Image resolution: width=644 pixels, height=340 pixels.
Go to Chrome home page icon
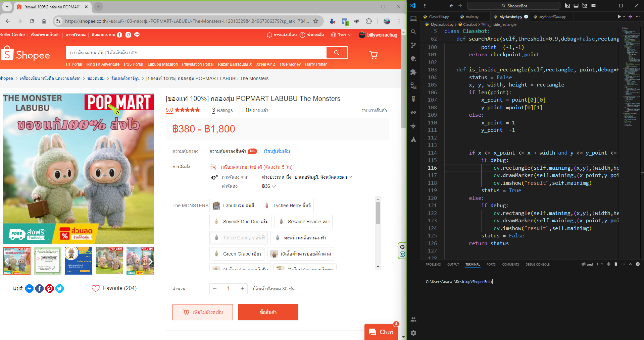[x=44, y=21]
